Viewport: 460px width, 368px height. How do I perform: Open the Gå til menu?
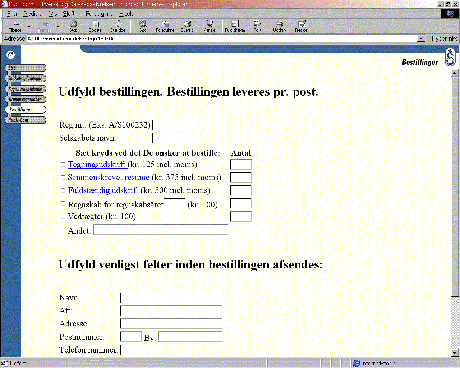(69, 14)
